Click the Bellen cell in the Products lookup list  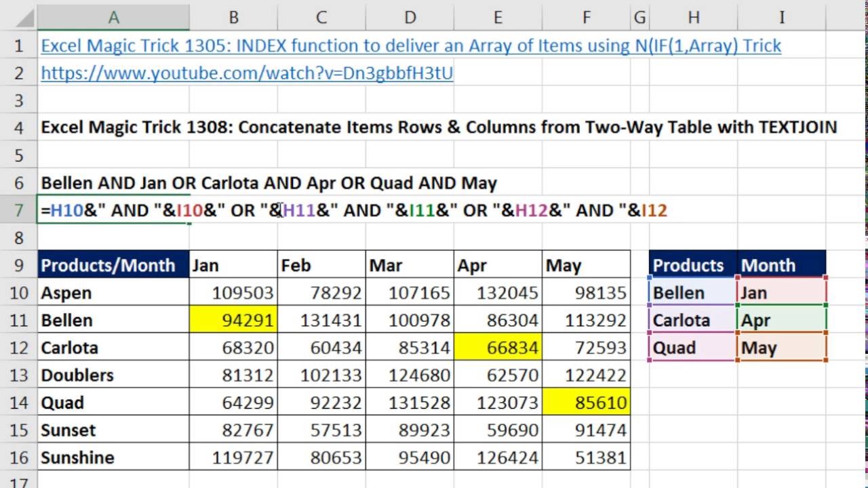(x=692, y=293)
